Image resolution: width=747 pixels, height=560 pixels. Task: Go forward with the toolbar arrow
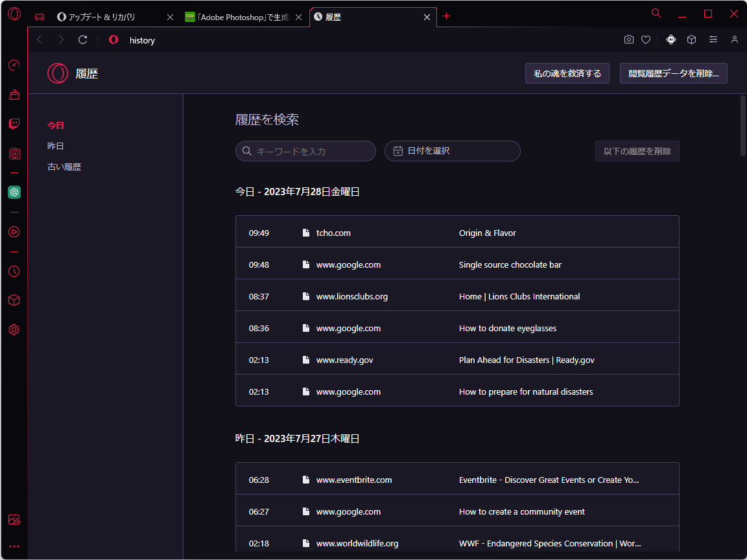(61, 40)
